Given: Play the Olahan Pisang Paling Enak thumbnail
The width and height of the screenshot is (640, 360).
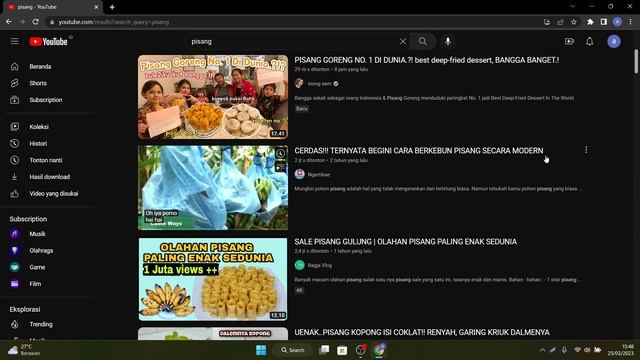Looking at the screenshot, I should click(213, 279).
